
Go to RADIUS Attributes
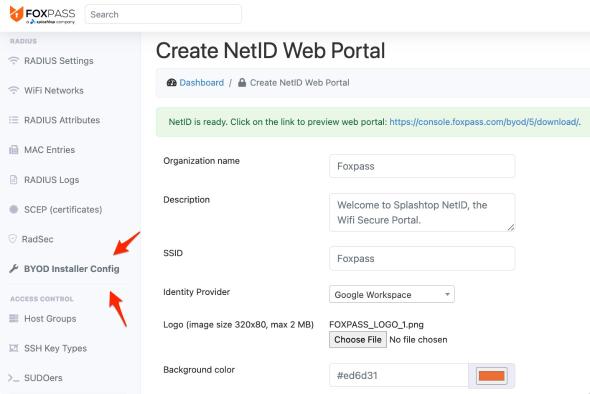62,120
